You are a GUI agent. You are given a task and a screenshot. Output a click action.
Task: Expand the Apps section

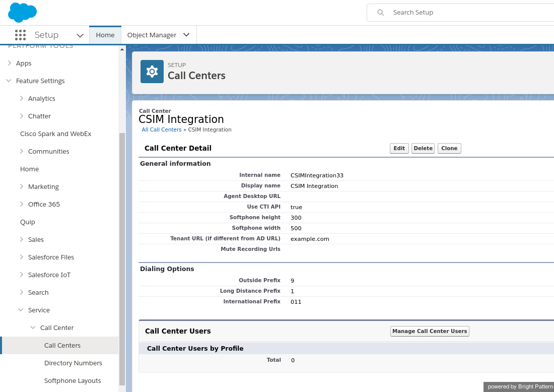9,63
